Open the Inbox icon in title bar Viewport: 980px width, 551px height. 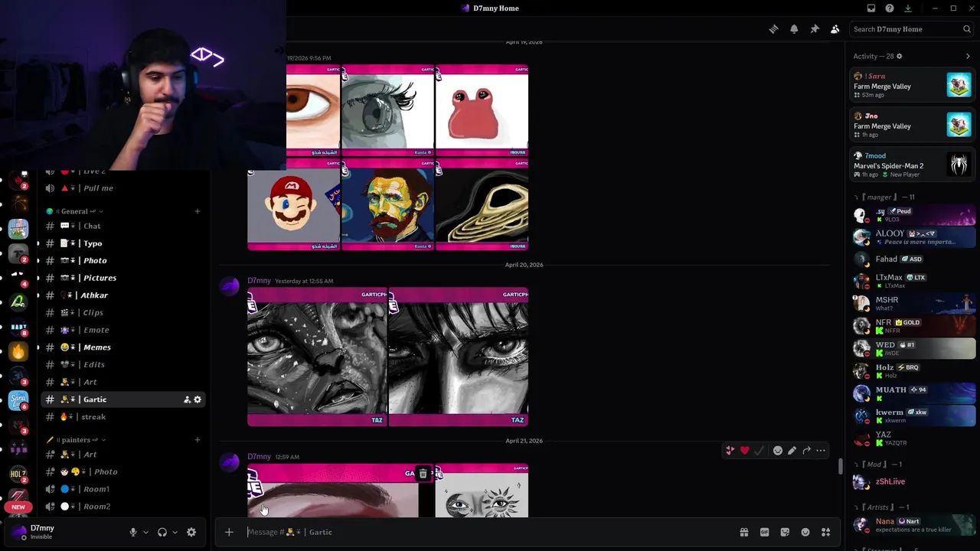871,8
